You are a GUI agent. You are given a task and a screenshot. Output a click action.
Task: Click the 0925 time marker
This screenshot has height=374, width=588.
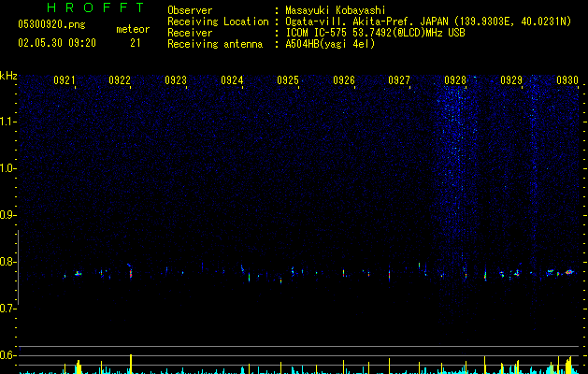point(288,79)
